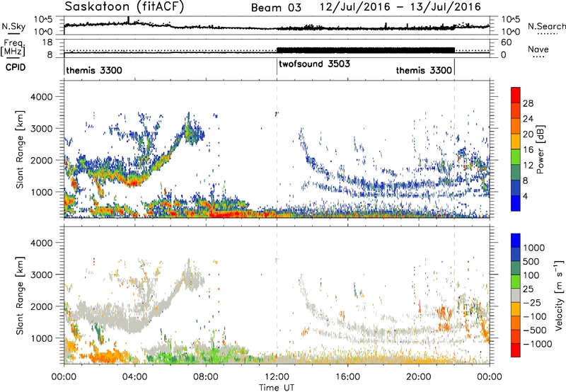Screen dimensions: 566x392
Task: Click the "Nave" legend label
Action: (x=538, y=49)
